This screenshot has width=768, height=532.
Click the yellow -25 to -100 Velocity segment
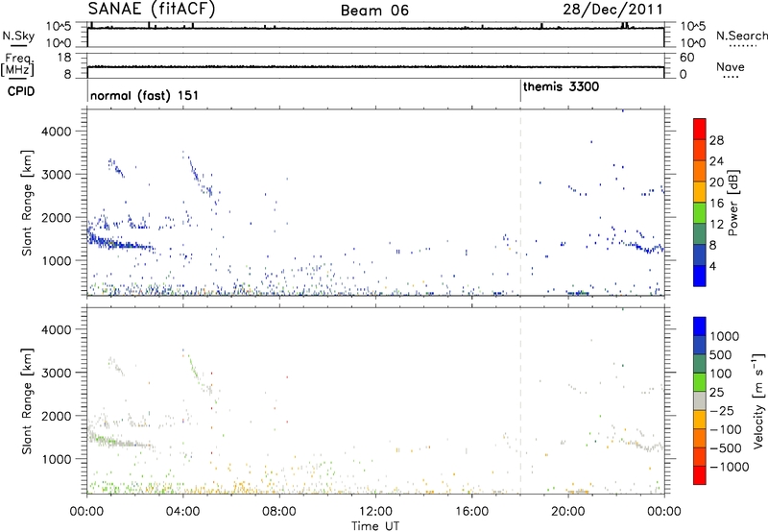tap(700, 420)
